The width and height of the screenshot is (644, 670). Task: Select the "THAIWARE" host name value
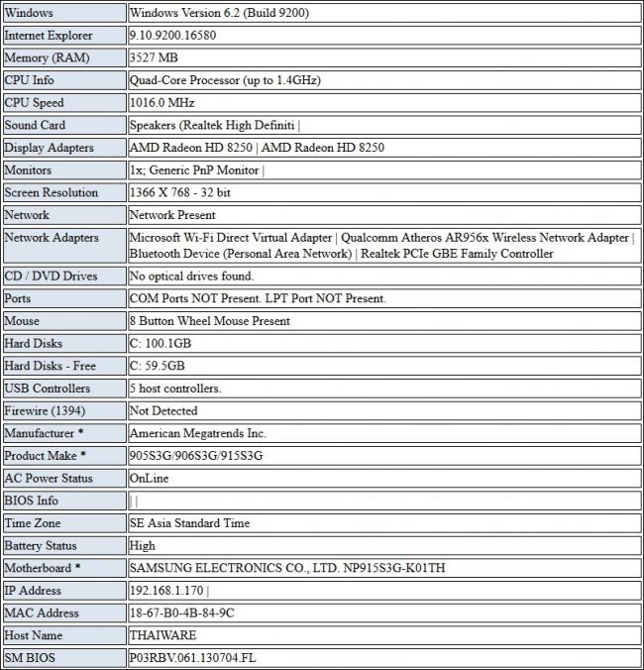pos(163,636)
